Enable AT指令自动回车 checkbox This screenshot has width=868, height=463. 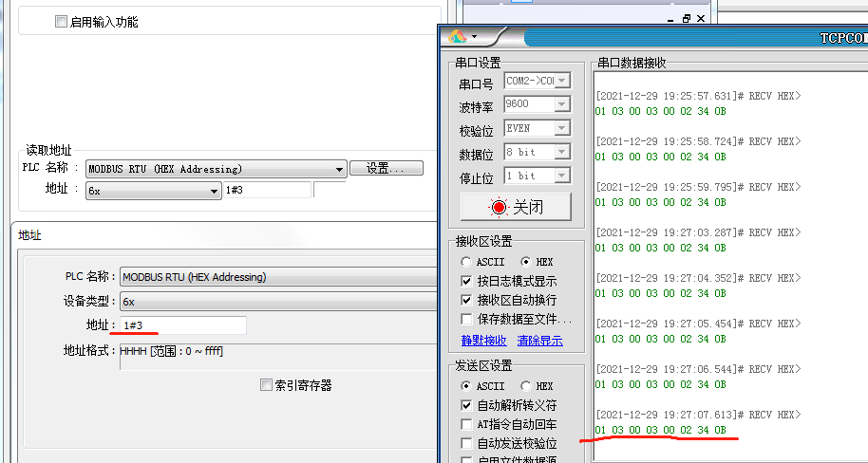(x=466, y=424)
